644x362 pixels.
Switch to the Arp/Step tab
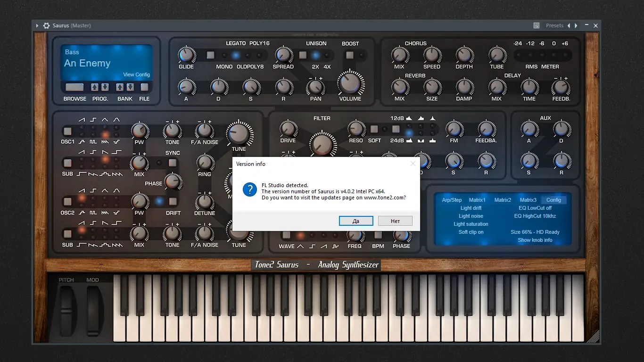[452, 200]
